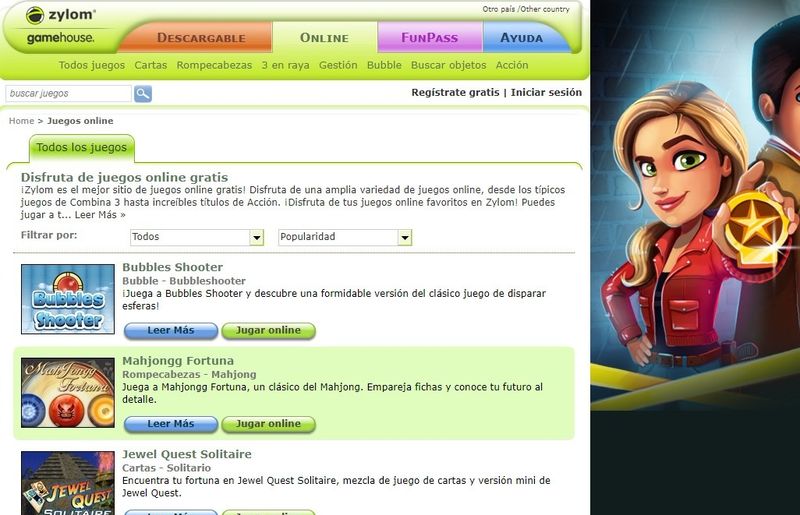Click the Zylom logo
Image resolution: width=800 pixels, height=515 pixels.
tap(60, 15)
